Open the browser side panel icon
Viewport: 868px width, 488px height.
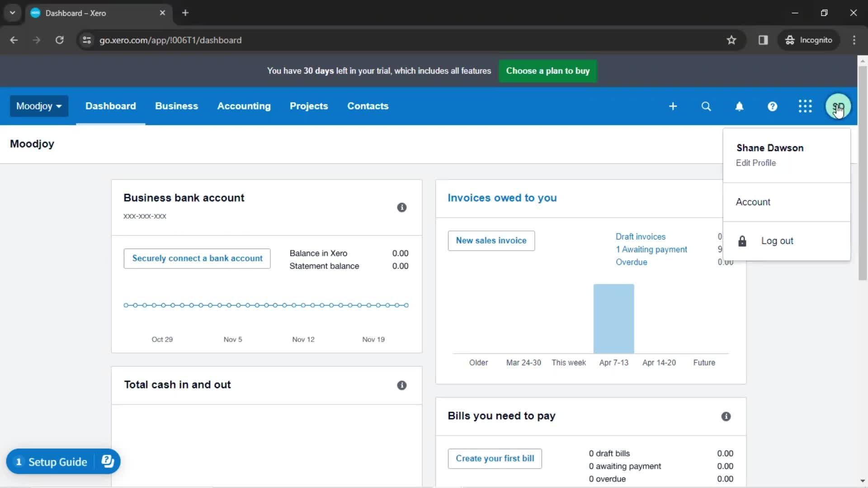coord(763,40)
